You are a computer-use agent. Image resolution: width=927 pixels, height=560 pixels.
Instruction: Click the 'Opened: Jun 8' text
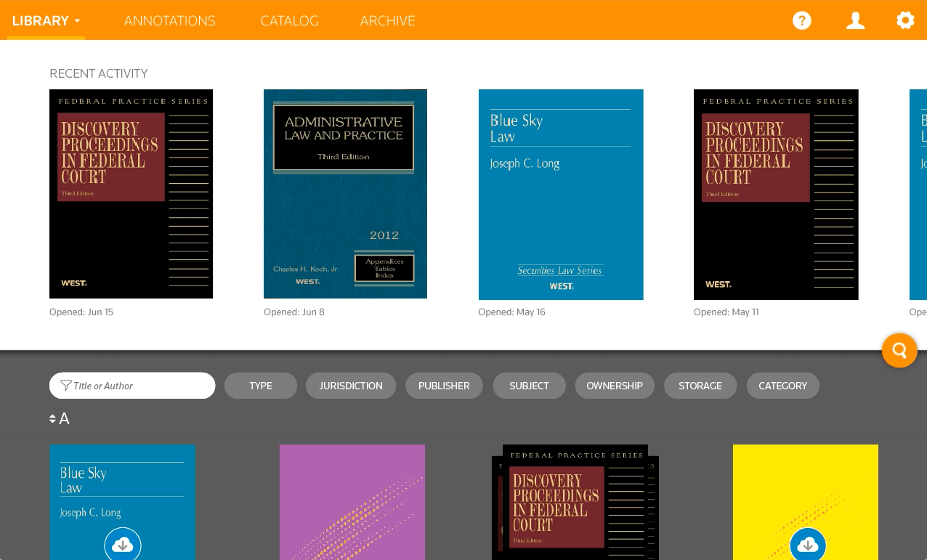[294, 312]
